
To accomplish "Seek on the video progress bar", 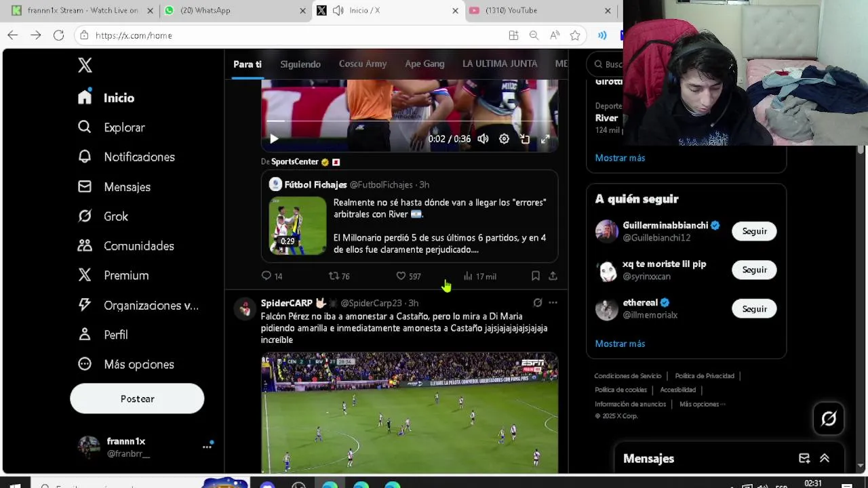I will click(410, 121).
